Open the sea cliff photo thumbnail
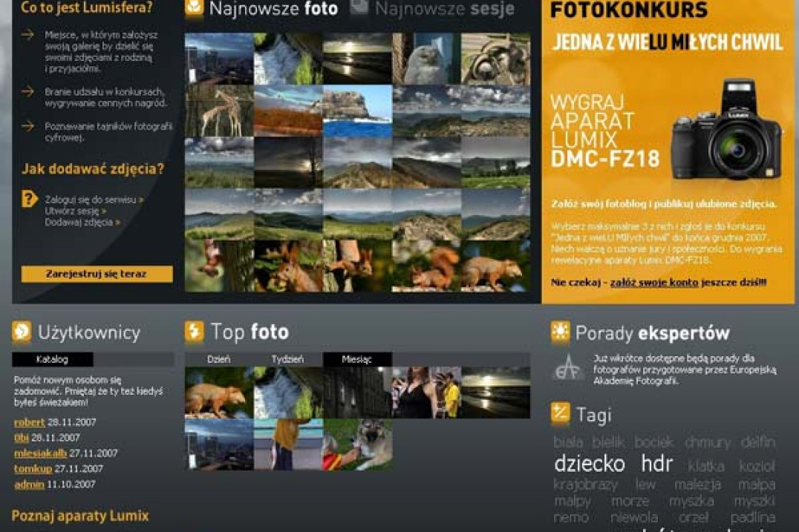Viewport: 799px width, 532px height. coord(357,111)
